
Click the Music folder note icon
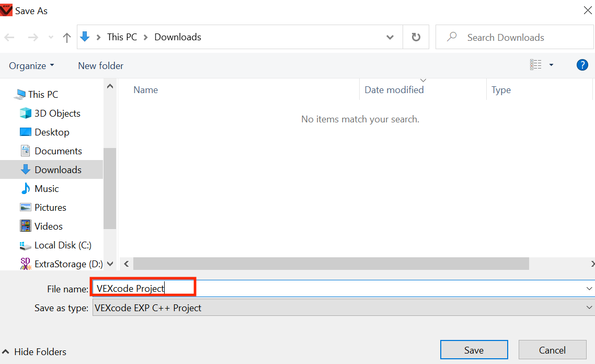(x=26, y=188)
